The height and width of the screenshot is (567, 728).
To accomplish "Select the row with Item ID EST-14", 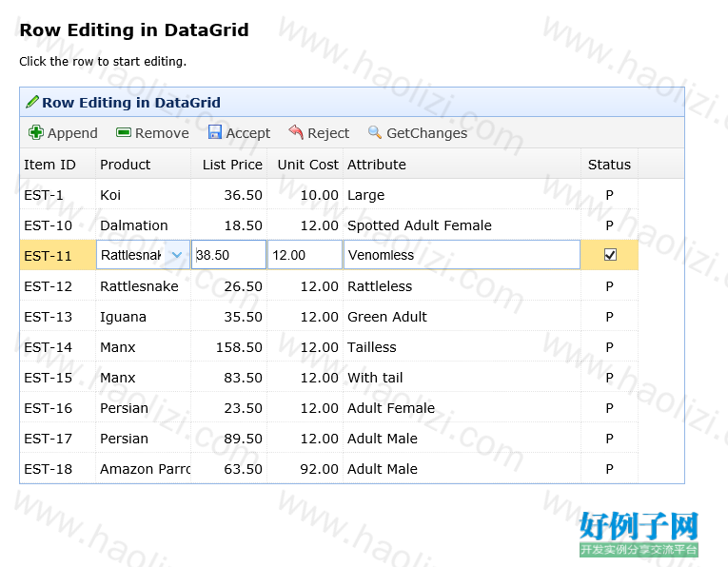I will [329, 346].
